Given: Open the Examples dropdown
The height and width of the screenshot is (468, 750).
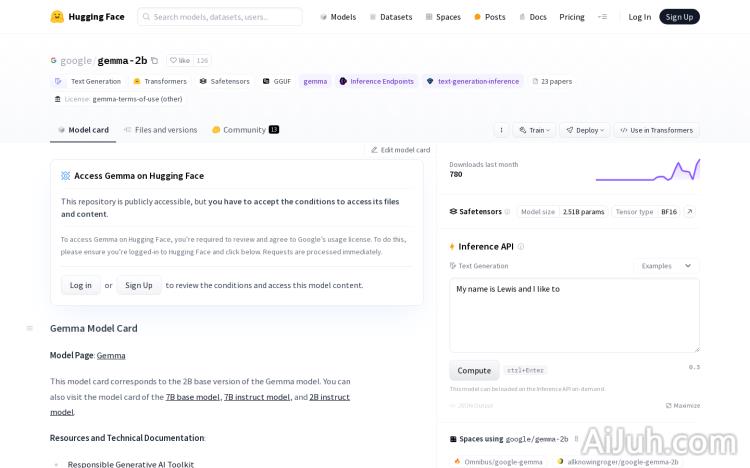Looking at the screenshot, I should tap(667, 266).
